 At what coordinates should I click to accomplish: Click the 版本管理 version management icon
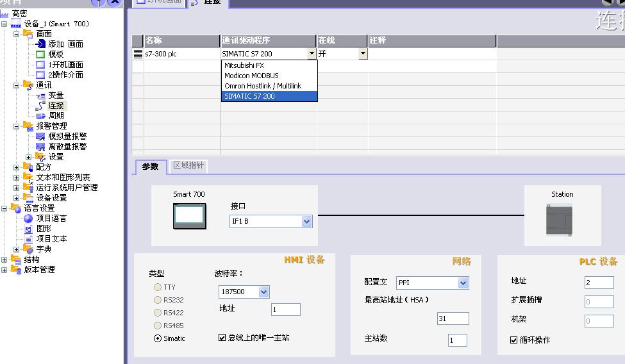tap(16, 270)
